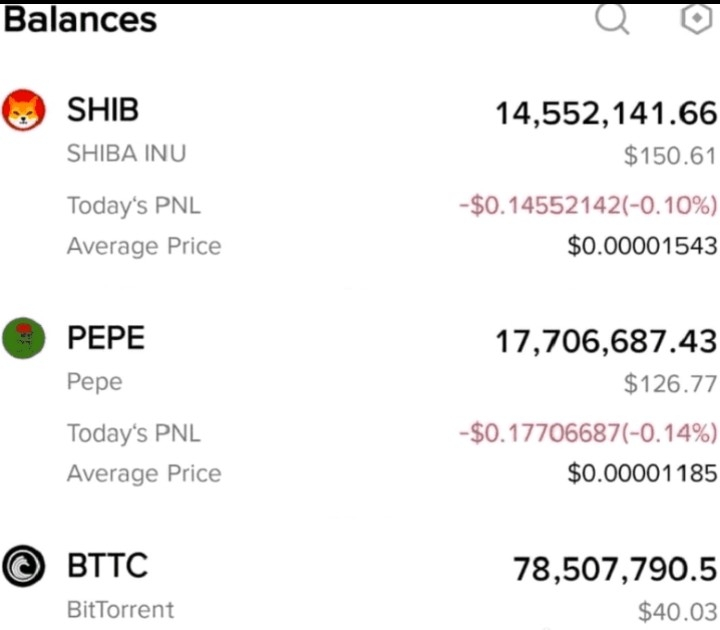Open the BTTC ticker name
720x630 pixels.
click(107, 566)
